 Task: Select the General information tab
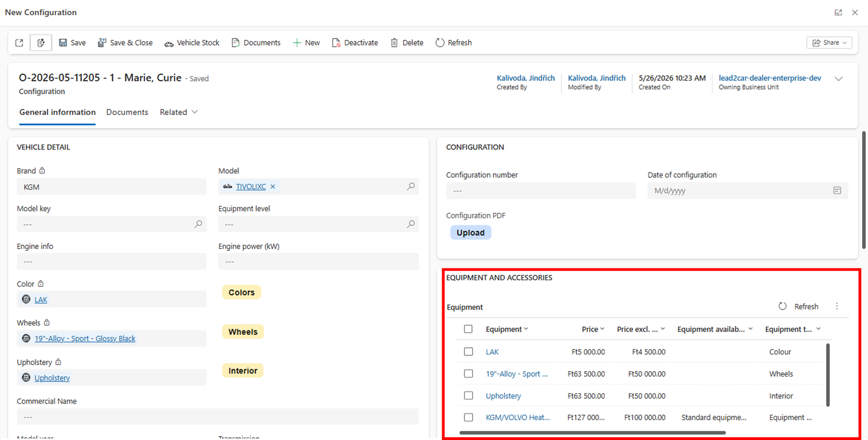[x=58, y=112]
